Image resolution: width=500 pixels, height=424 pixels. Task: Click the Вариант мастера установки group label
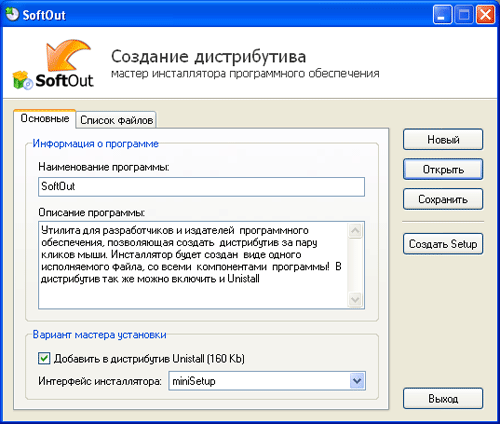pos(99,335)
